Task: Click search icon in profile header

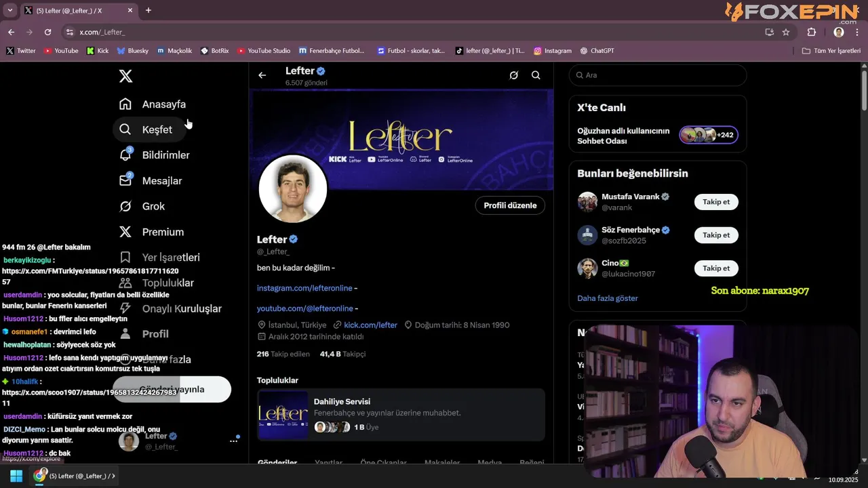Action: (536, 75)
